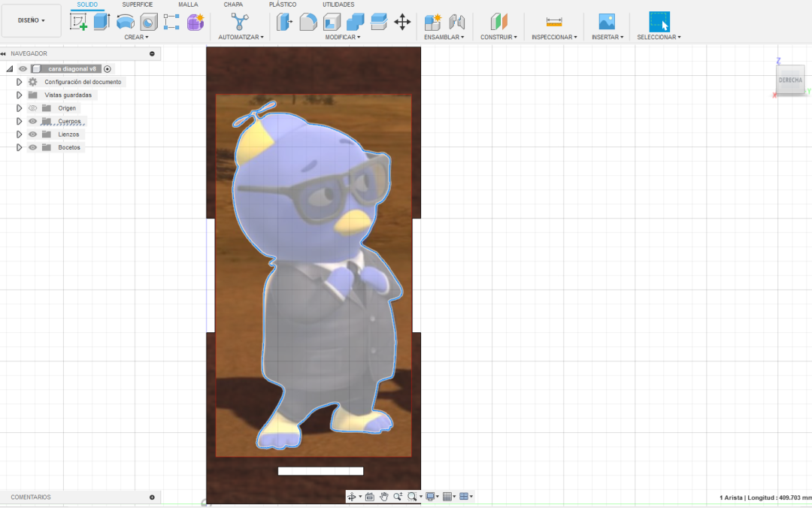The image size is (812, 508).
Task: Select the Extrude tool icon
Action: coord(101,22)
